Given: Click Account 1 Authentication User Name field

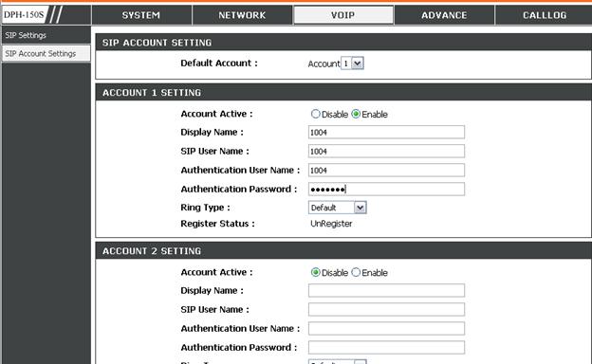Looking at the screenshot, I should [386, 170].
